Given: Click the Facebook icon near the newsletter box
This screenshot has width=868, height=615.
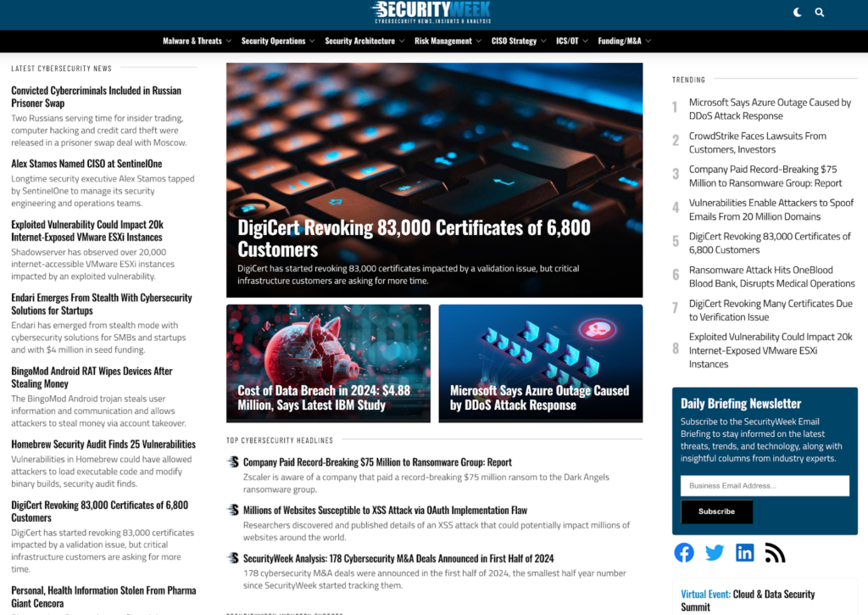Looking at the screenshot, I should point(684,552).
